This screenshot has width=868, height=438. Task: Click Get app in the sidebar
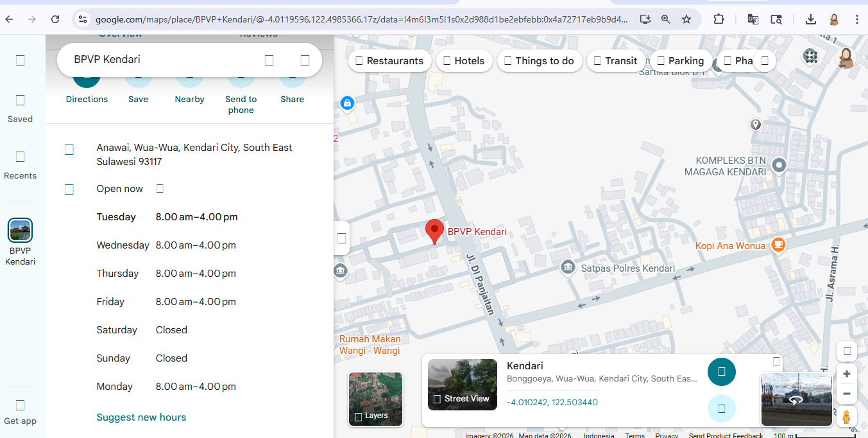pyautogui.click(x=20, y=412)
